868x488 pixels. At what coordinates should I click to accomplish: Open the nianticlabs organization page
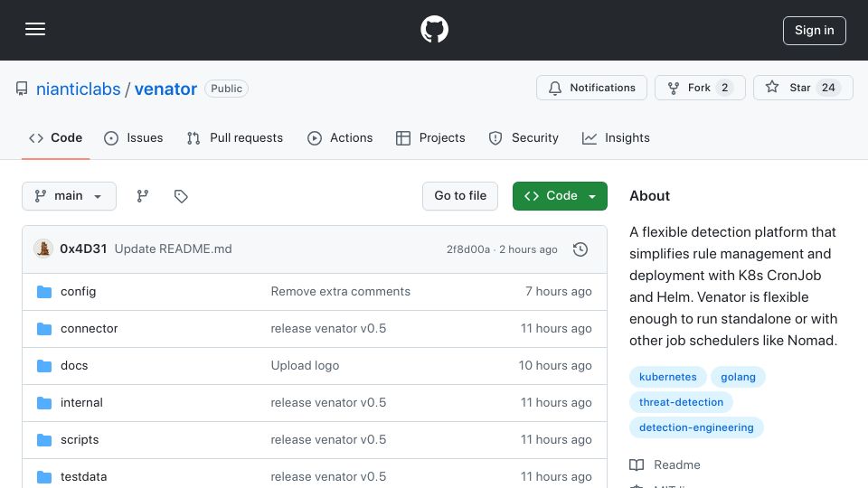78,89
